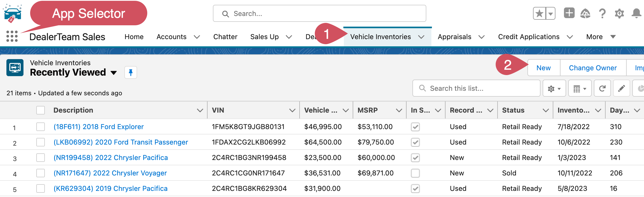Pin the Recently Viewed list view

[x=131, y=72]
